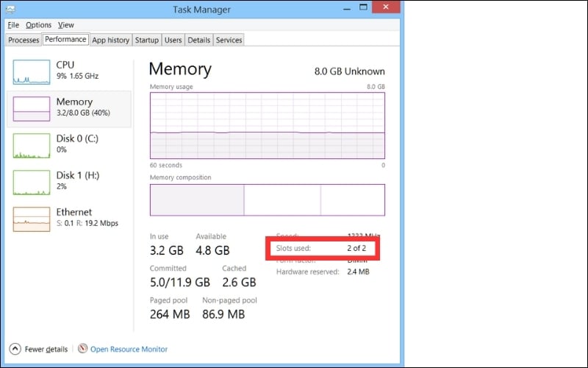This screenshot has height=368, width=588.
Task: Click the Non-paged pool 86.9 MB value
Action: (223, 314)
